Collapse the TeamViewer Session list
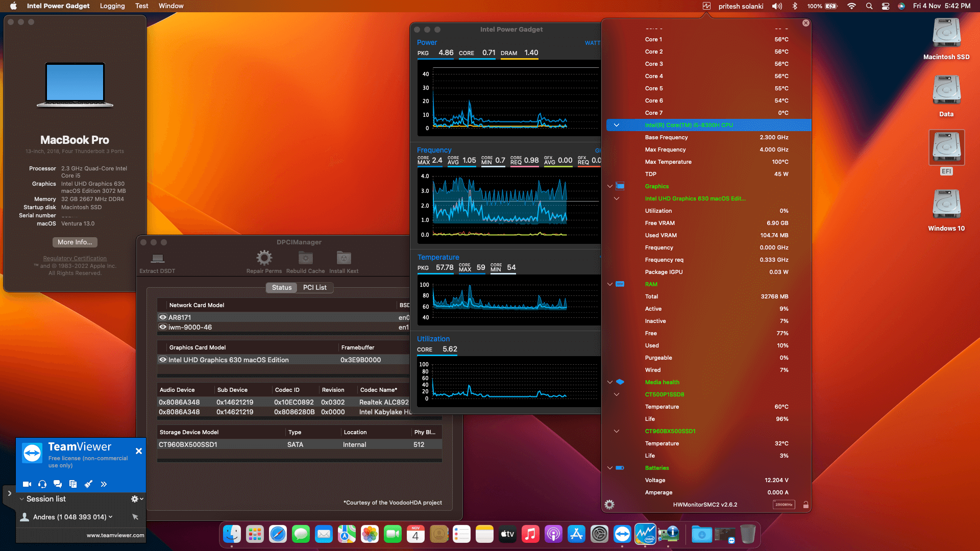Viewport: 980px width, 551px height. click(x=22, y=499)
